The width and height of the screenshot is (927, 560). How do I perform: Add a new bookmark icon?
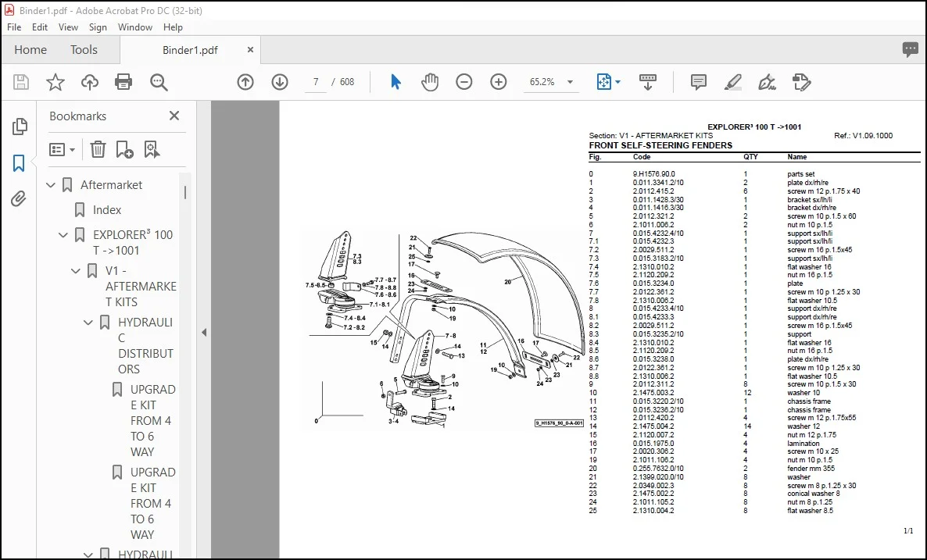125,149
